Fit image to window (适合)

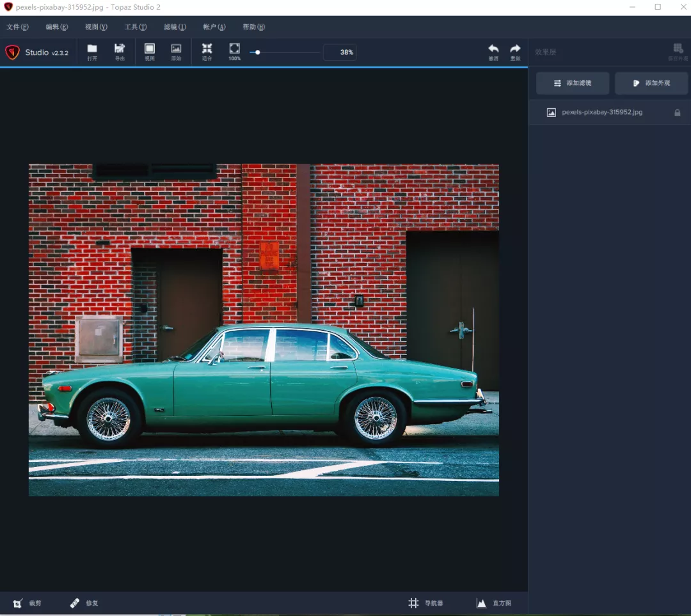point(207,51)
